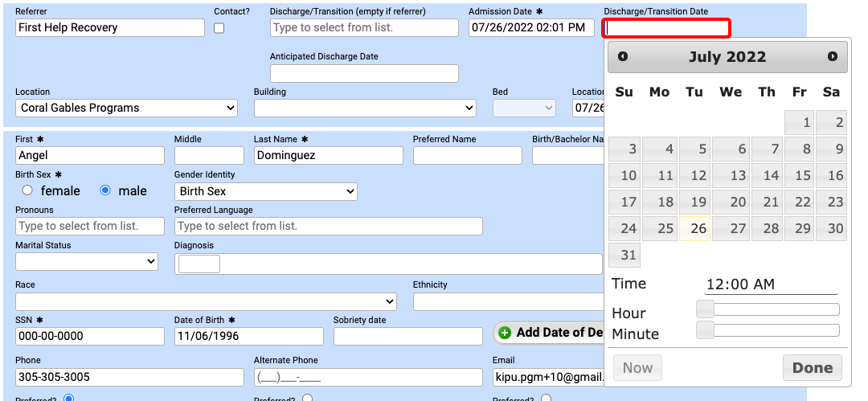Click the Minute slider handle
The width and height of the screenshot is (868, 401).
705,329
